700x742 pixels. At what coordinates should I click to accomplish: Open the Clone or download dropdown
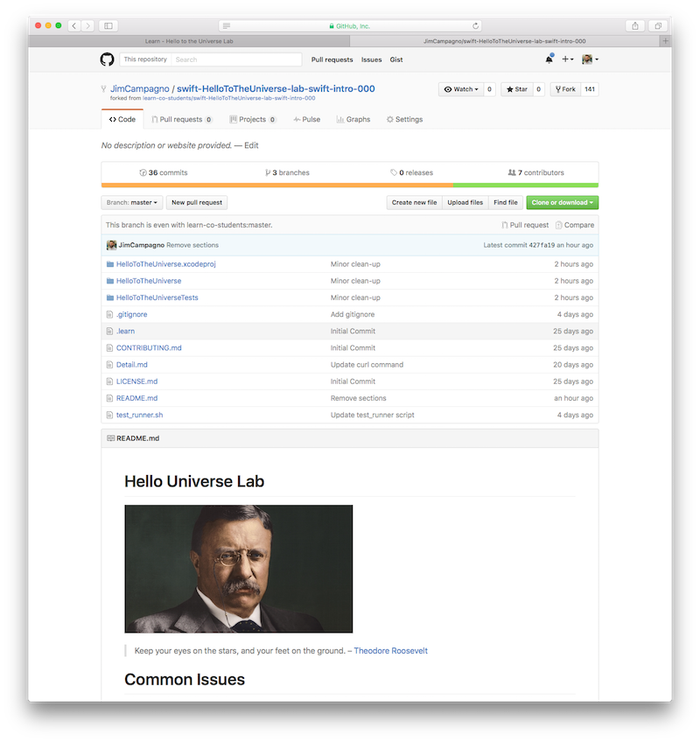pos(563,202)
